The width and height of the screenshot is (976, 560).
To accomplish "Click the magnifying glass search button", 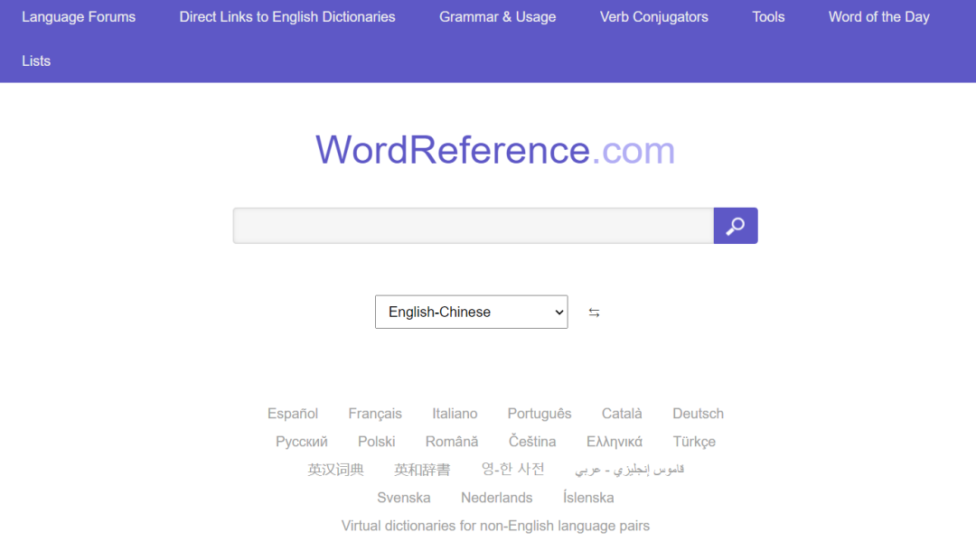I will click(735, 226).
